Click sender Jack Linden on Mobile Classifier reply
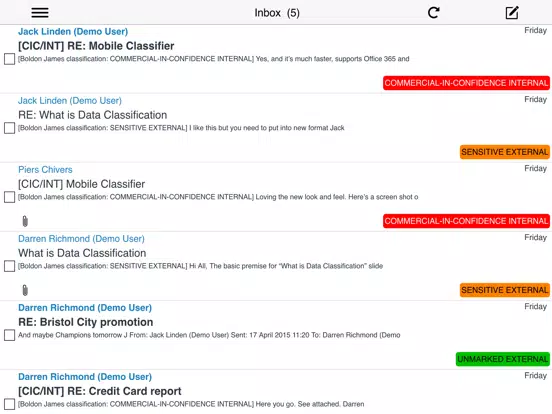This screenshot has width=552, height=414. click(73, 31)
